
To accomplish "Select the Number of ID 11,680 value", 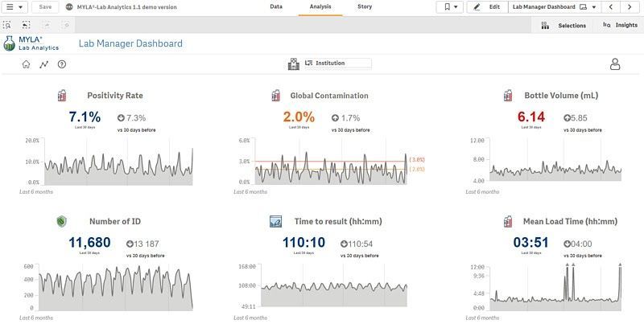I will pos(89,243).
